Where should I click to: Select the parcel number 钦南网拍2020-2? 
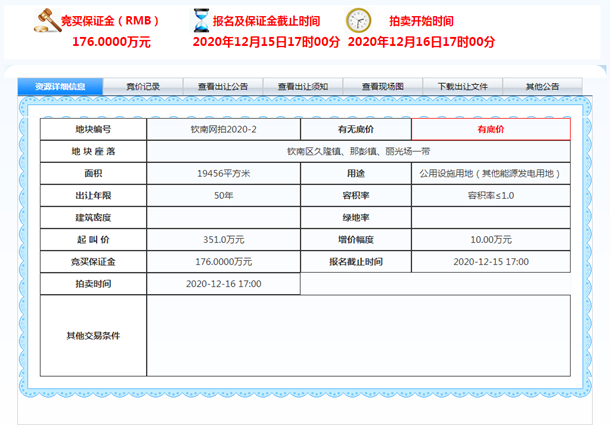224,129
